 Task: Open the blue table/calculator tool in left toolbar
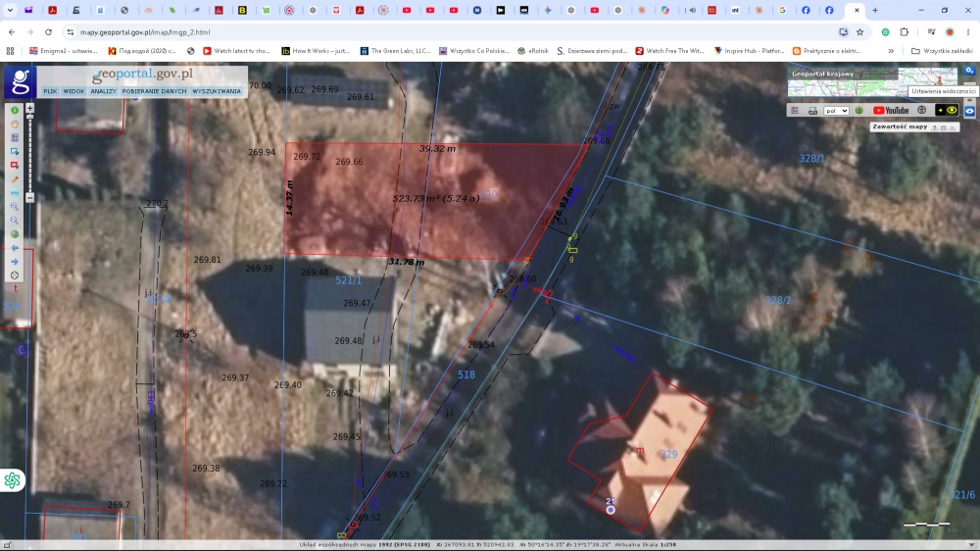click(x=15, y=137)
